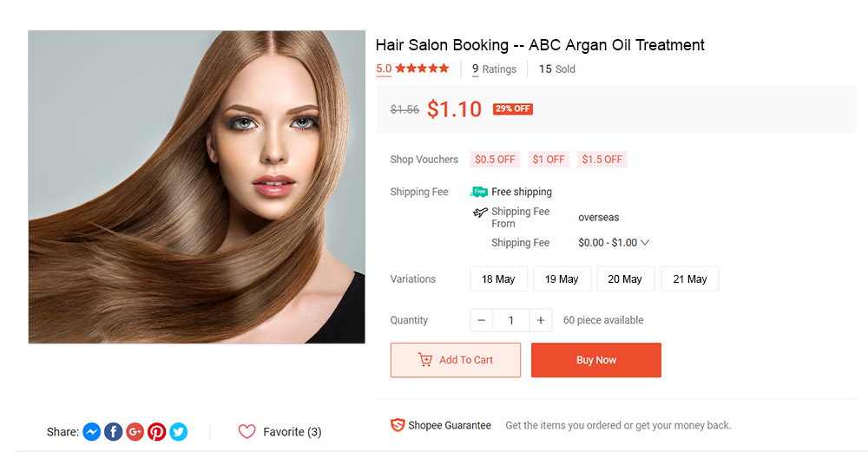Select the 19 May variation
Viewport: 868px width, 452px height.
tap(562, 279)
